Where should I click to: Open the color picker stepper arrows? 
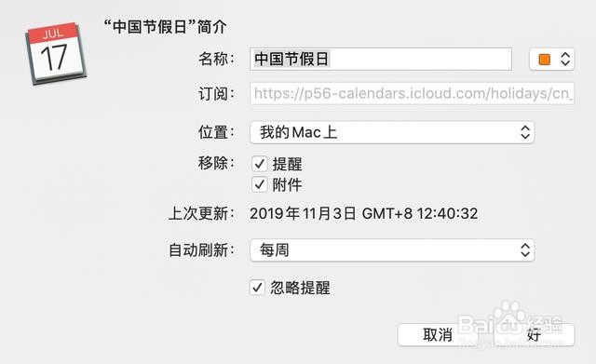pyautogui.click(x=565, y=60)
